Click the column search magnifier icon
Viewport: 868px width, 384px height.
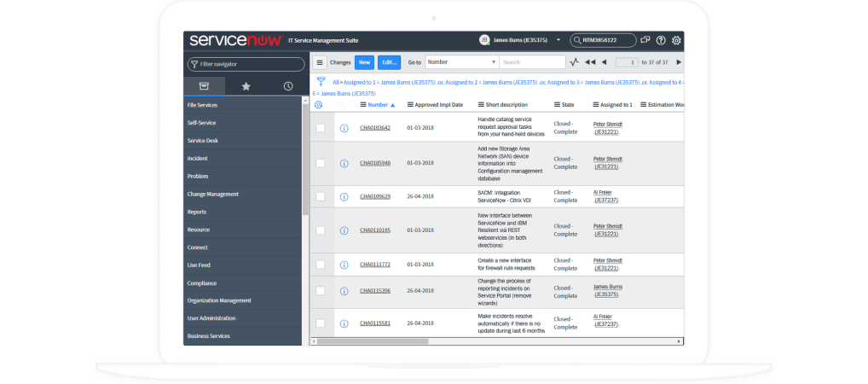[340, 105]
